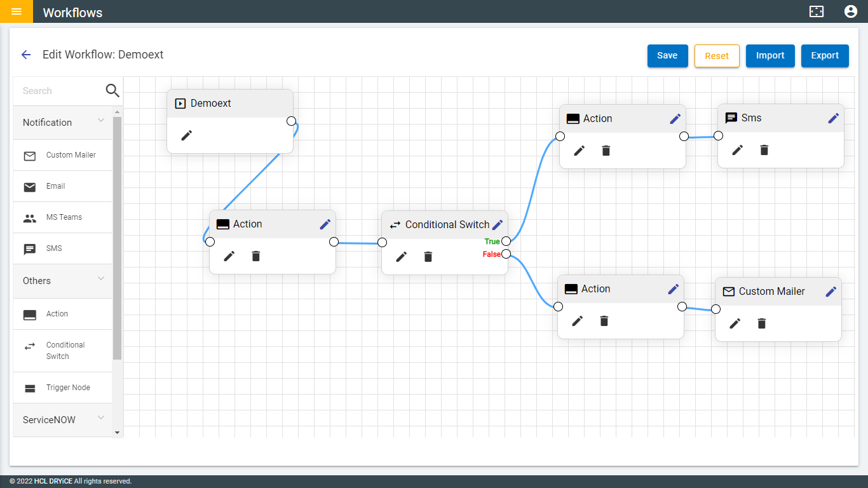Click the True output port of Conditional Switch
This screenshot has width=868, height=488.
506,241
